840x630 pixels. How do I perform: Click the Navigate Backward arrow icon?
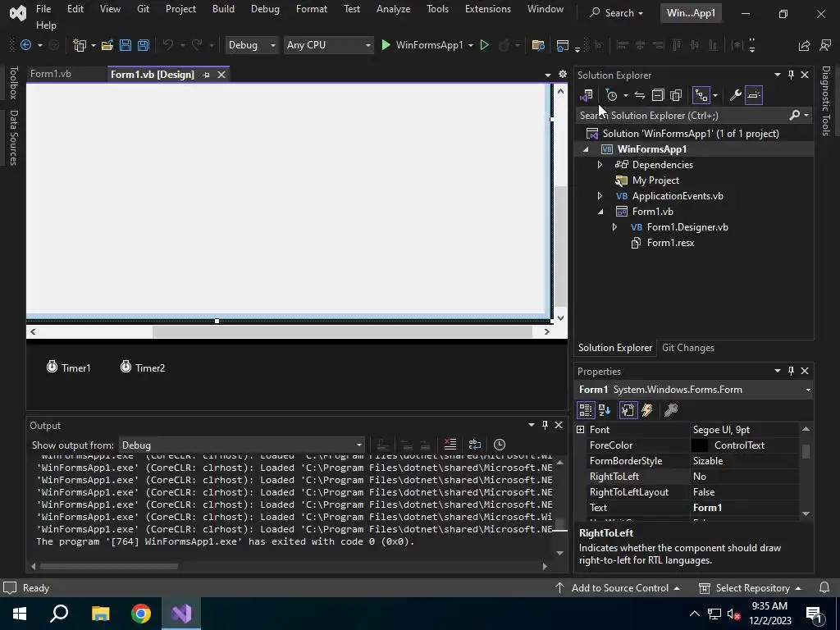[25, 45]
